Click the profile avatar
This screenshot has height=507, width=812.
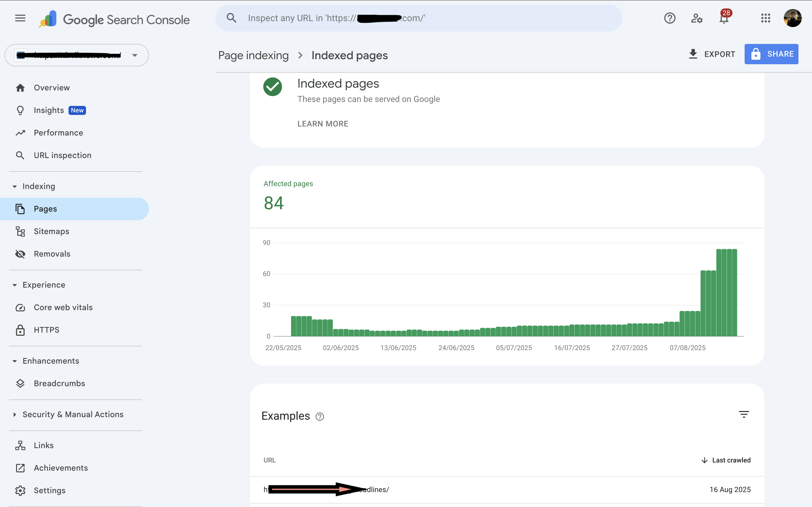(x=793, y=18)
